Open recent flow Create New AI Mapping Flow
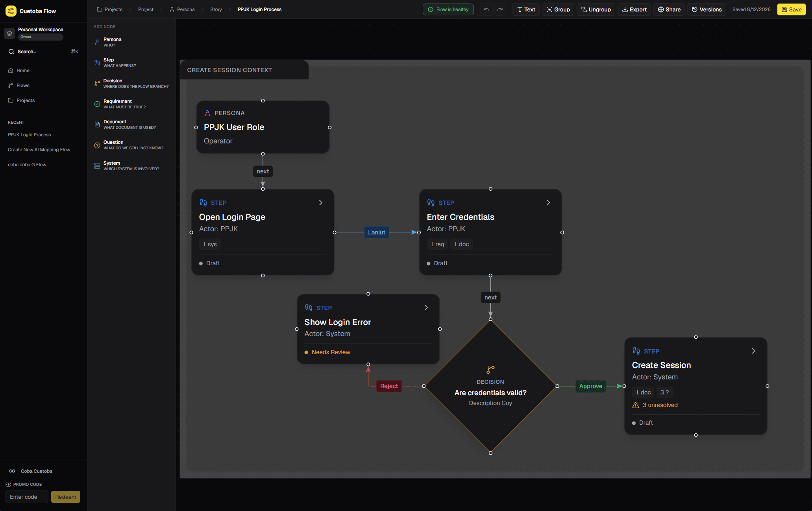This screenshot has height=511, width=812. pos(39,150)
